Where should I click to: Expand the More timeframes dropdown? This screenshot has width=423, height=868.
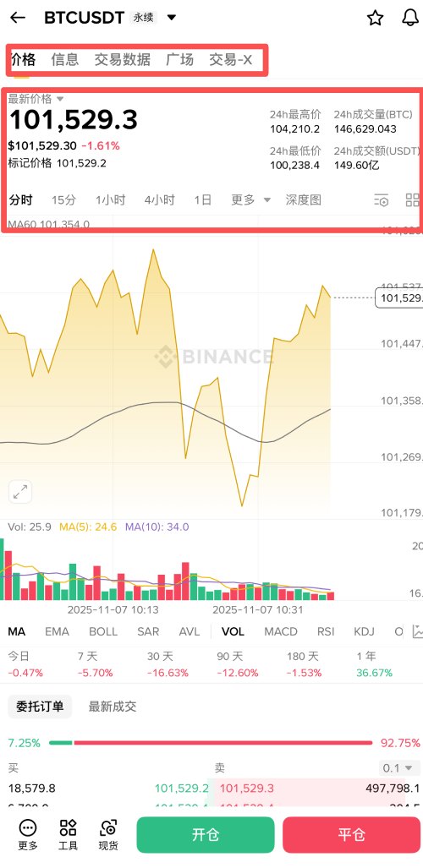pos(250,199)
